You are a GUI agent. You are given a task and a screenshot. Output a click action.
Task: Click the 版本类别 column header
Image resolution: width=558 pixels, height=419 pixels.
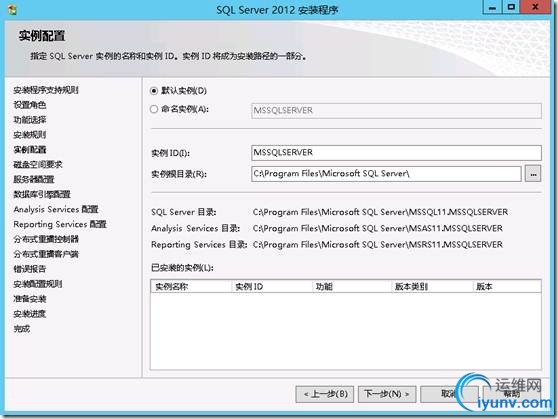click(x=432, y=287)
